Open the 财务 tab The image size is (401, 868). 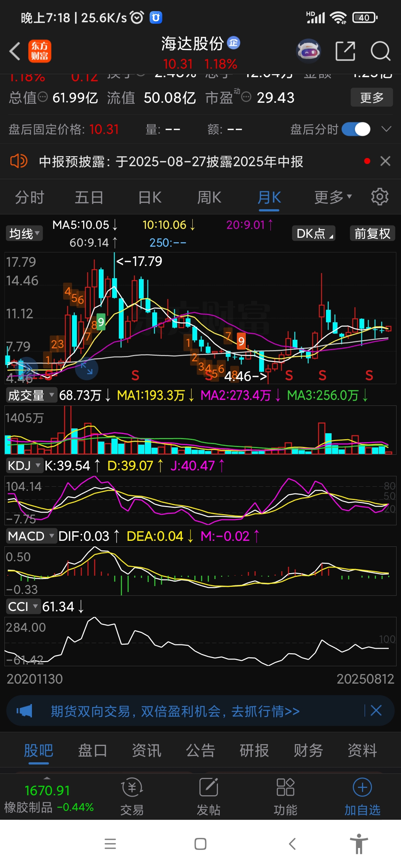(x=308, y=750)
